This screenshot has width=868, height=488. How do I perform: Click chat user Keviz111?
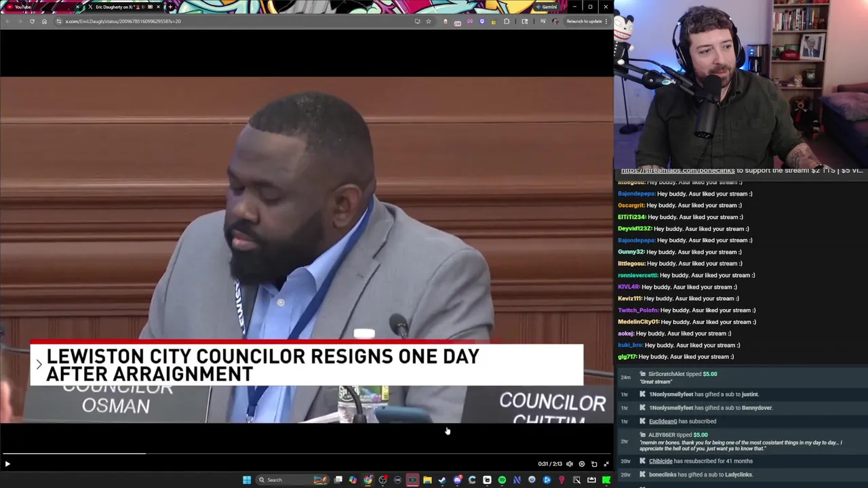point(629,298)
